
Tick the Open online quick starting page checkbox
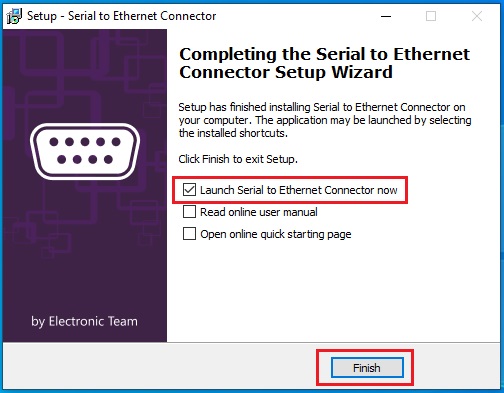coord(189,234)
